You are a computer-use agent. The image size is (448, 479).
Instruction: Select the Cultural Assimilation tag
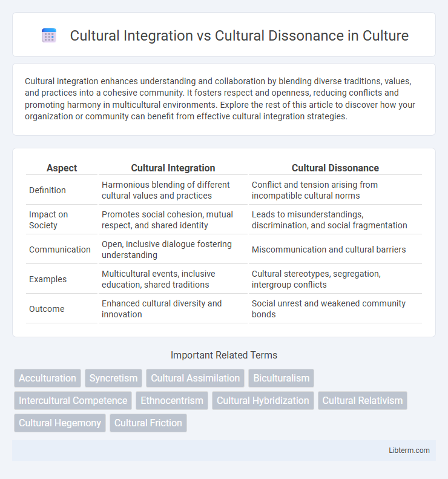click(195, 378)
